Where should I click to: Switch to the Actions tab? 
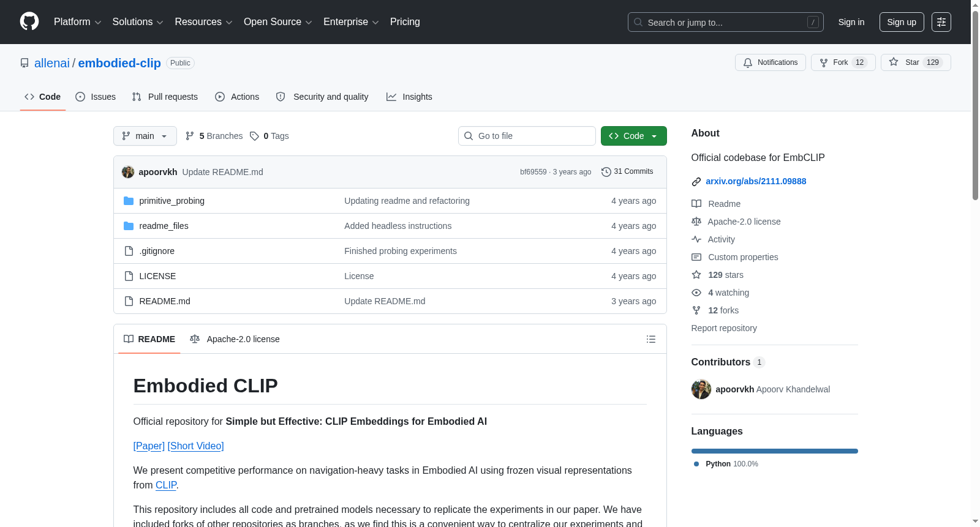click(237, 97)
